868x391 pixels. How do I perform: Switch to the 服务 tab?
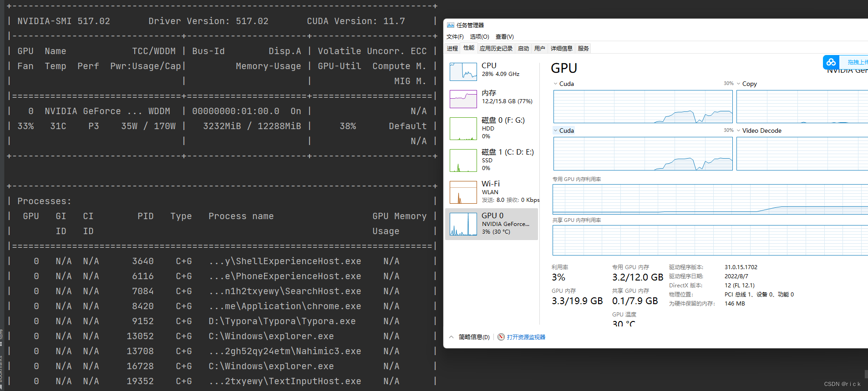click(584, 49)
